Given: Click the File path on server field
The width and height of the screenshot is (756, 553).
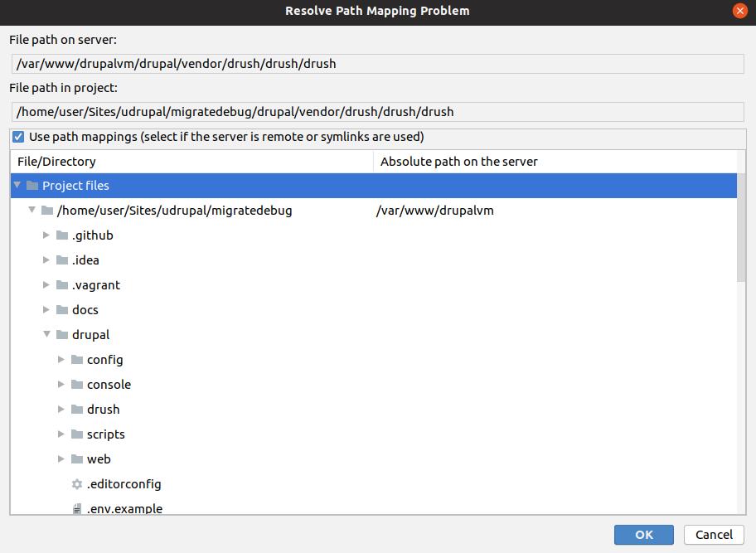Looking at the screenshot, I should pos(377,64).
